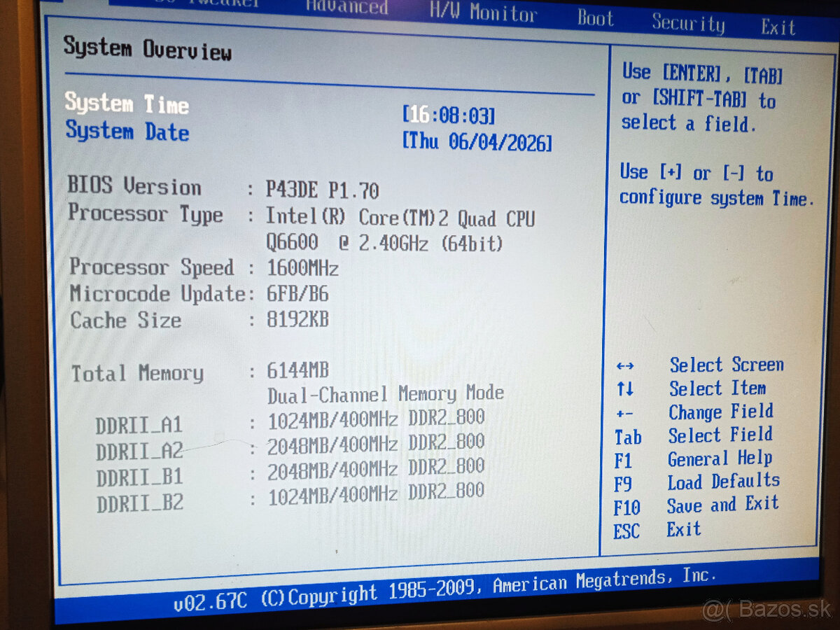Click Intel(R) Core(TM)2 Quad CPU text
This screenshot has height=630, width=840.
pos(400,218)
